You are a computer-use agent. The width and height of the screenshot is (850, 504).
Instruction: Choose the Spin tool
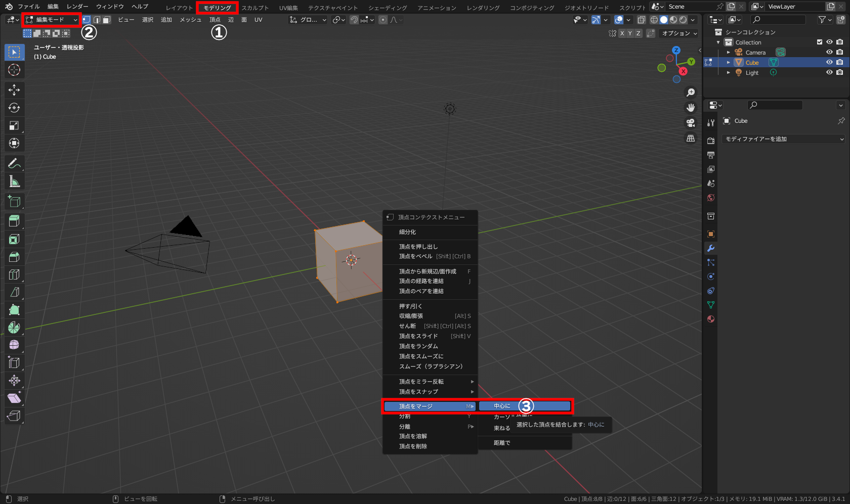tap(14, 328)
